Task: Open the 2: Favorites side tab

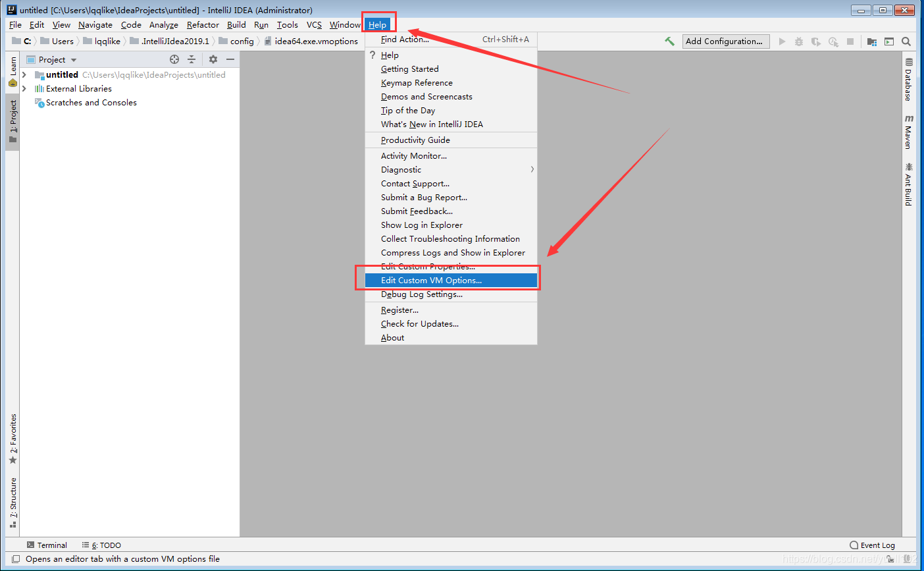Action: [x=13, y=439]
